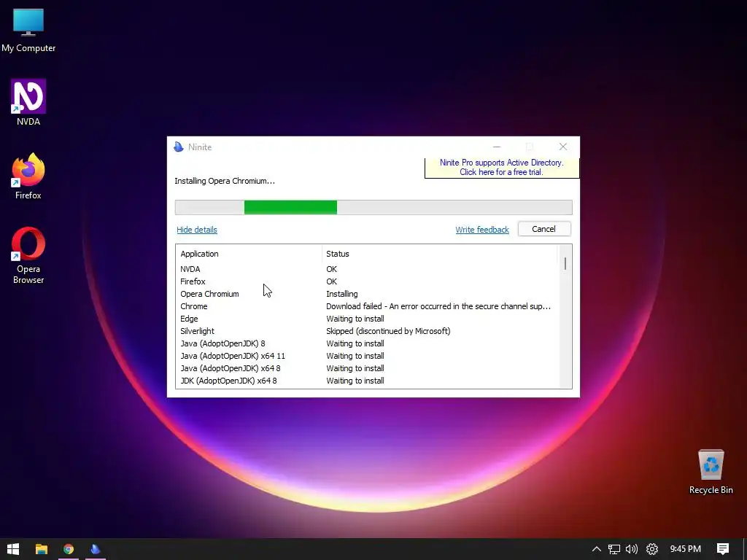Screen dimensions: 747x560
Task: Click the details list scrollbar thumb
Action: [x=565, y=263]
